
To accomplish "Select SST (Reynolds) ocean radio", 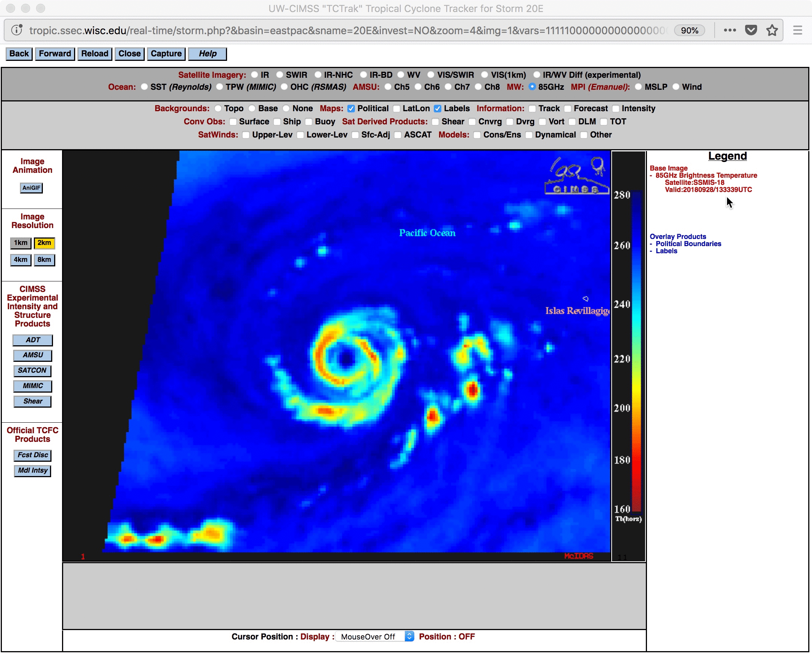I will (x=144, y=87).
